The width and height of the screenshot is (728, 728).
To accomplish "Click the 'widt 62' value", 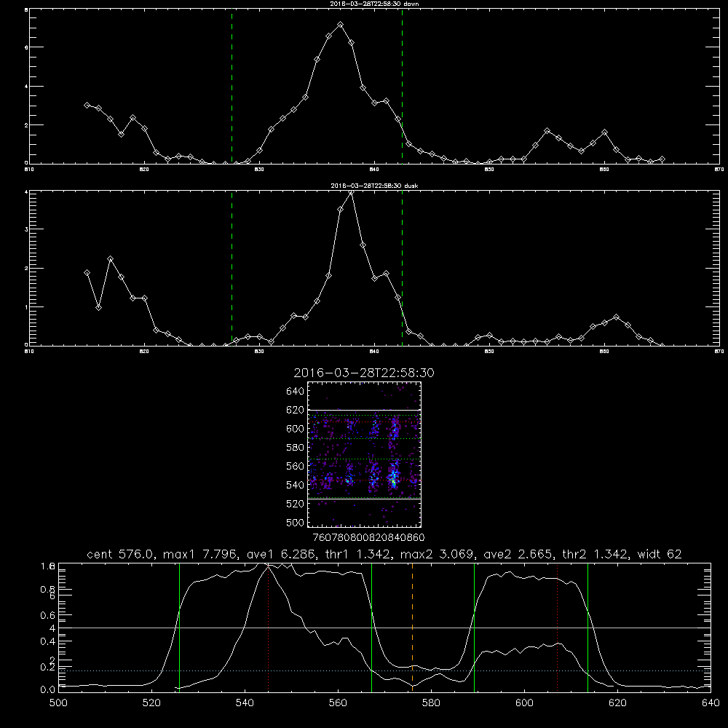I will point(660,554).
